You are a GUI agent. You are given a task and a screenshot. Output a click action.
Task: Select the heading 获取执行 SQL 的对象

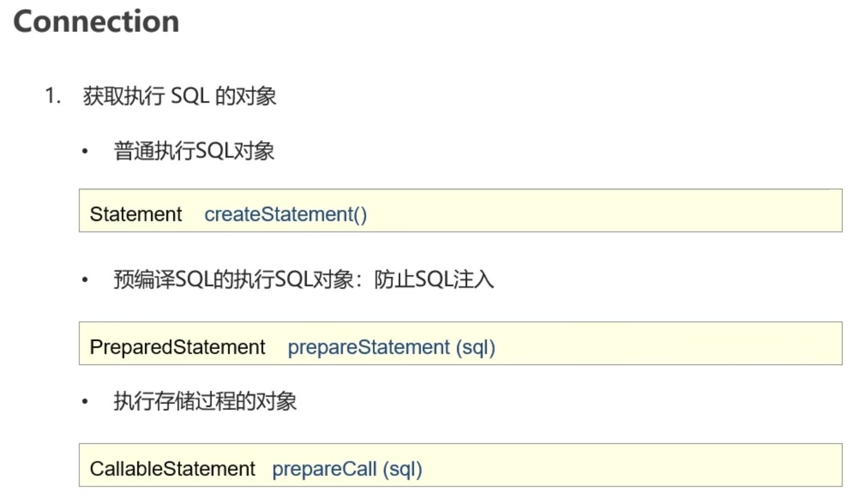(x=179, y=95)
